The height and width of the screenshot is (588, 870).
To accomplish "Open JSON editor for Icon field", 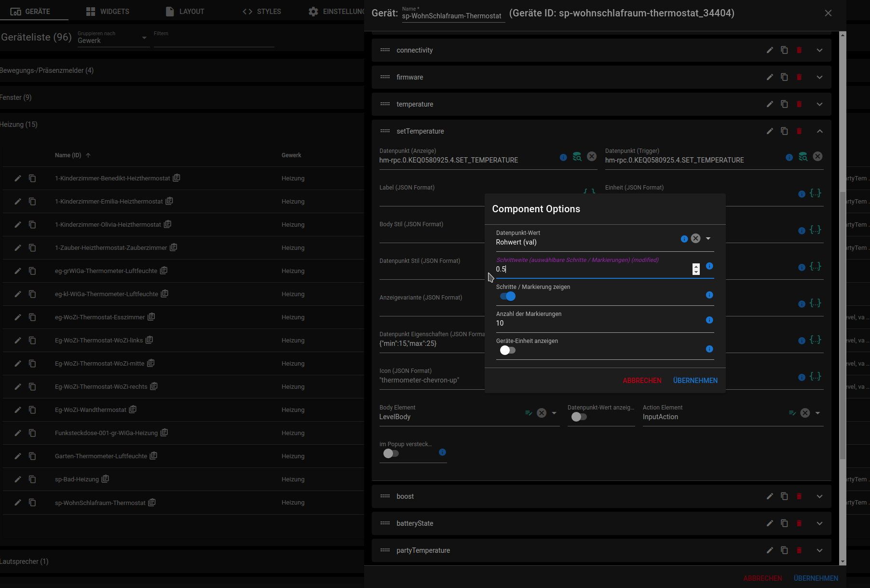I will (x=815, y=377).
